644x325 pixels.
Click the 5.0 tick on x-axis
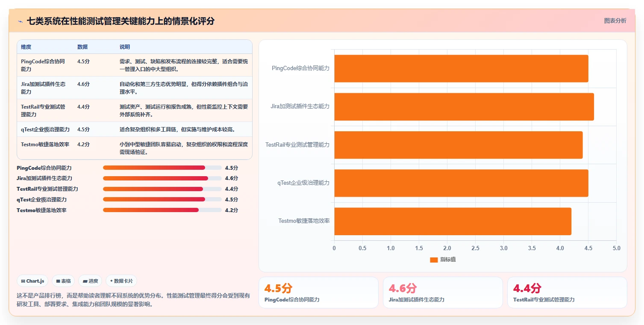[x=616, y=248]
